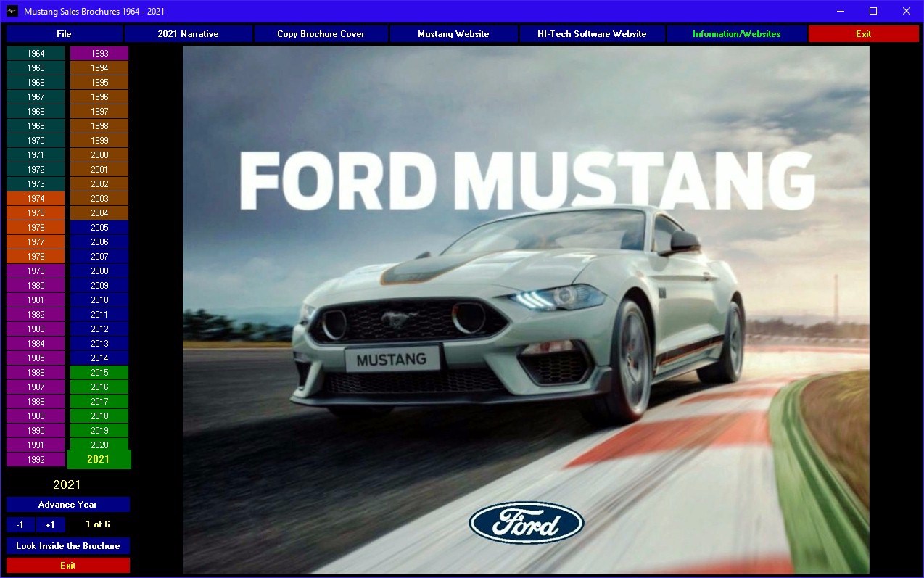Open Information/Websites menu
Image resolution: width=924 pixels, height=578 pixels.
tap(736, 34)
